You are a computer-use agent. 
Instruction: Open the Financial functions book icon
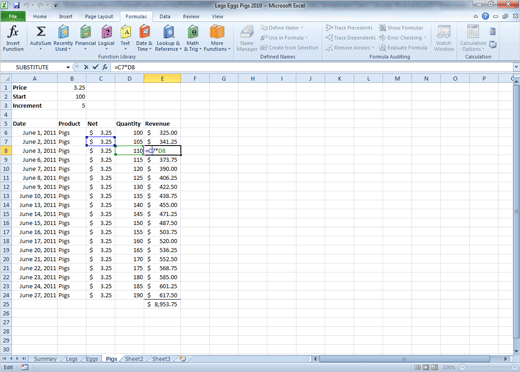click(x=86, y=32)
